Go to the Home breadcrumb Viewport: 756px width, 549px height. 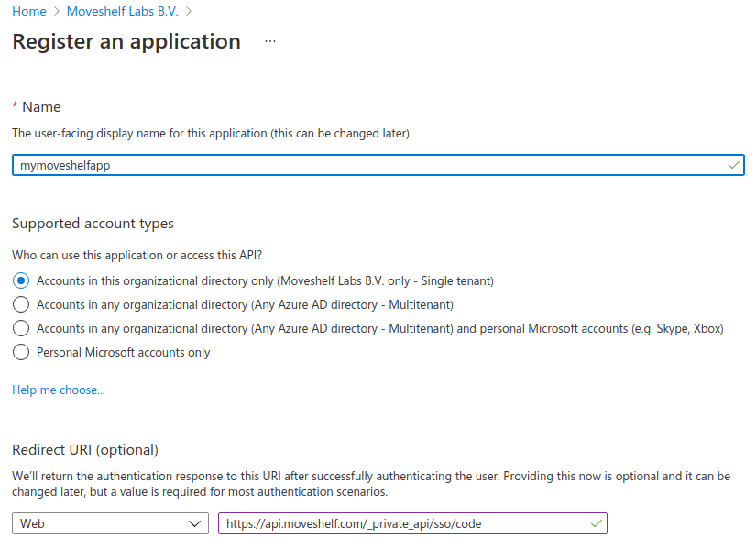(29, 12)
